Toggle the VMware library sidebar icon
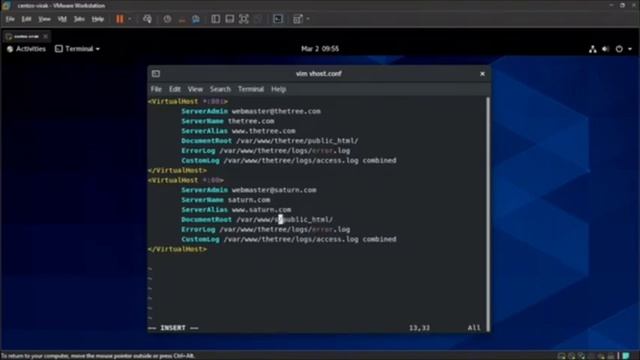640x360 pixels. pyautogui.click(x=216, y=19)
